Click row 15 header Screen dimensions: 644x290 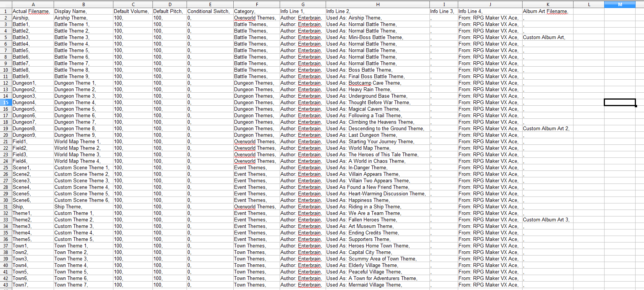(6, 102)
